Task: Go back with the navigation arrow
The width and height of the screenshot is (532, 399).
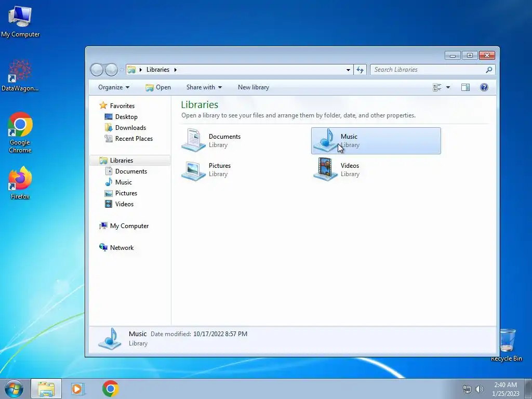Action: [x=97, y=70]
